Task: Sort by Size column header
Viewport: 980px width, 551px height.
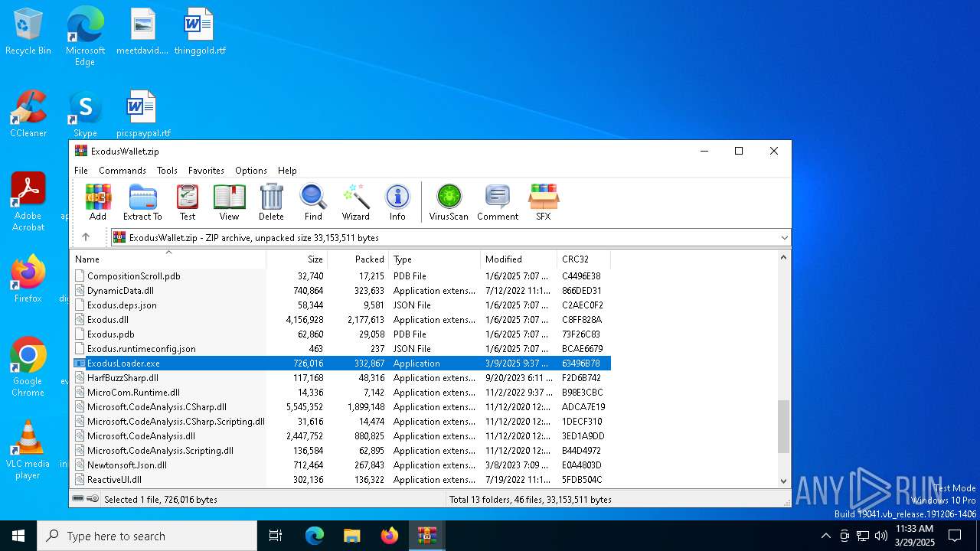Action: coord(297,259)
